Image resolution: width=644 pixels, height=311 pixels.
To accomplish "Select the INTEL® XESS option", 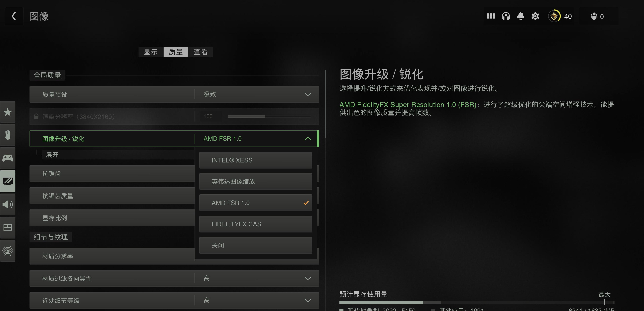I will [x=255, y=160].
